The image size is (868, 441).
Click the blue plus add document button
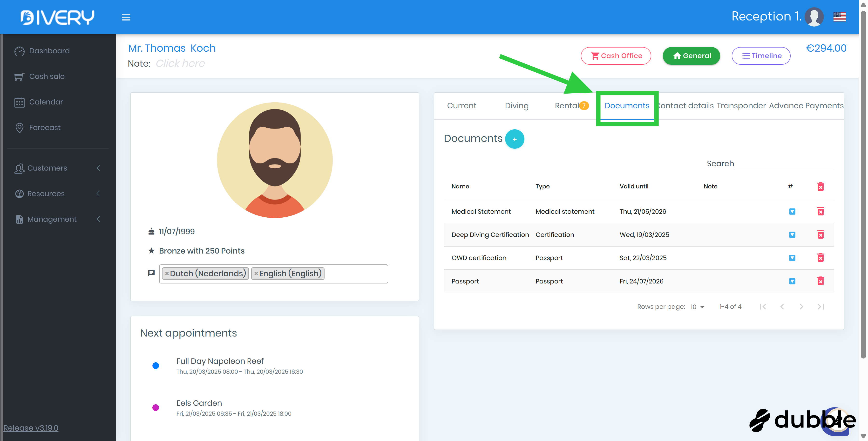[x=514, y=139]
